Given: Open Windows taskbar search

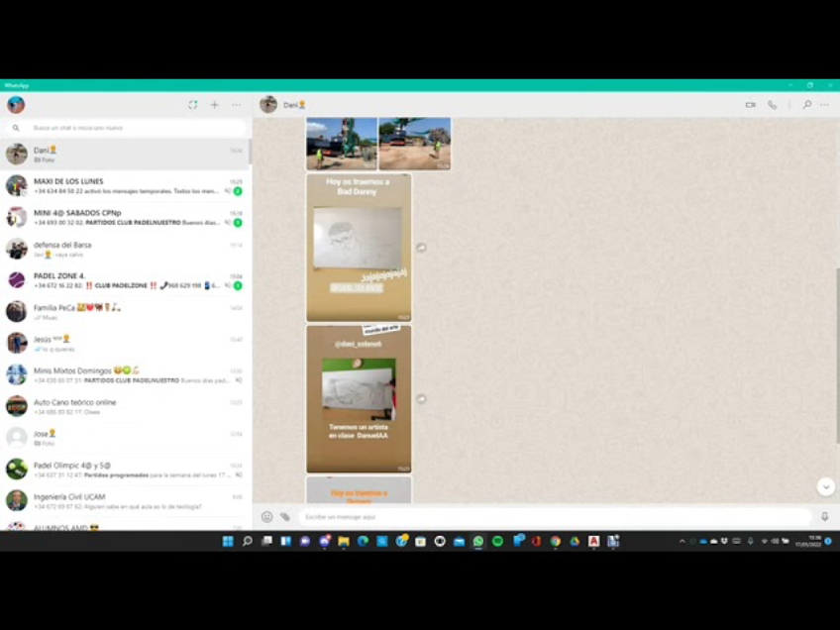Looking at the screenshot, I should pyautogui.click(x=247, y=541).
